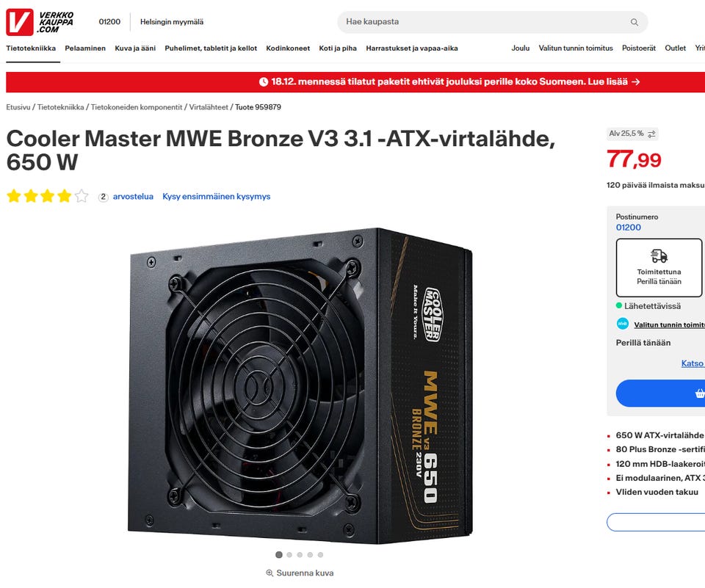The height and width of the screenshot is (588, 705).
Task: Click the Verkkokauppa.com logo
Action: point(40,22)
